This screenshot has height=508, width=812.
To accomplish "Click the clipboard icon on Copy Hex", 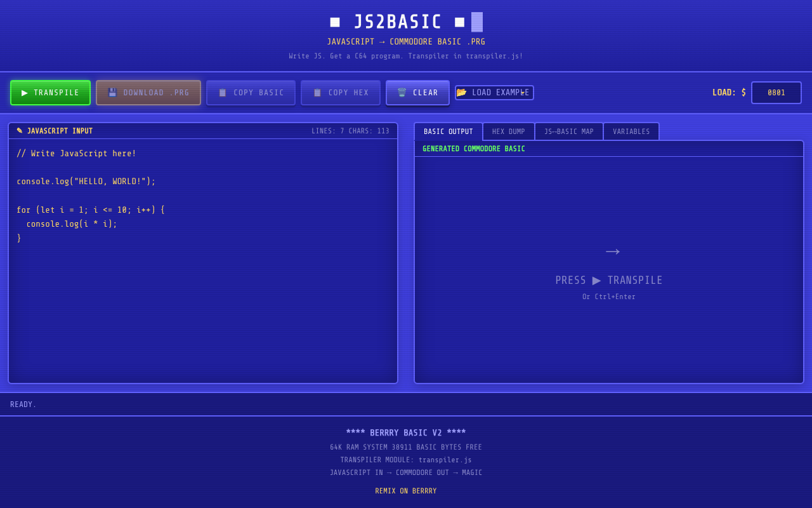I will [317, 93].
